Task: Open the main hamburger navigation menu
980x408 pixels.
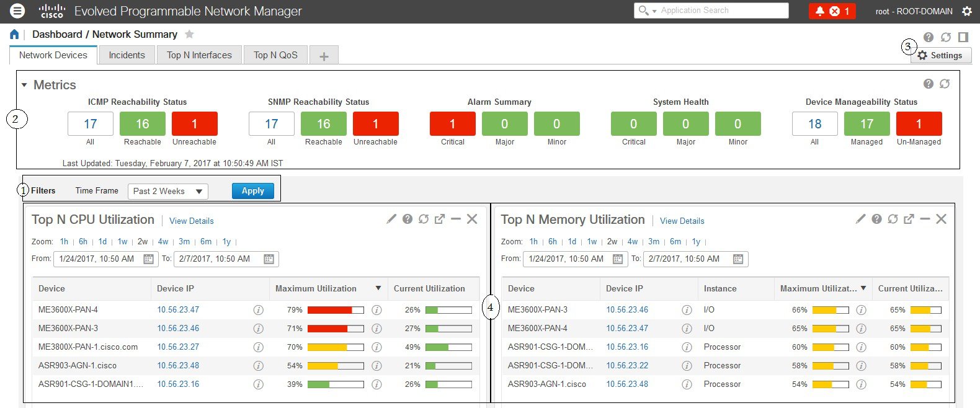Action: tap(17, 11)
